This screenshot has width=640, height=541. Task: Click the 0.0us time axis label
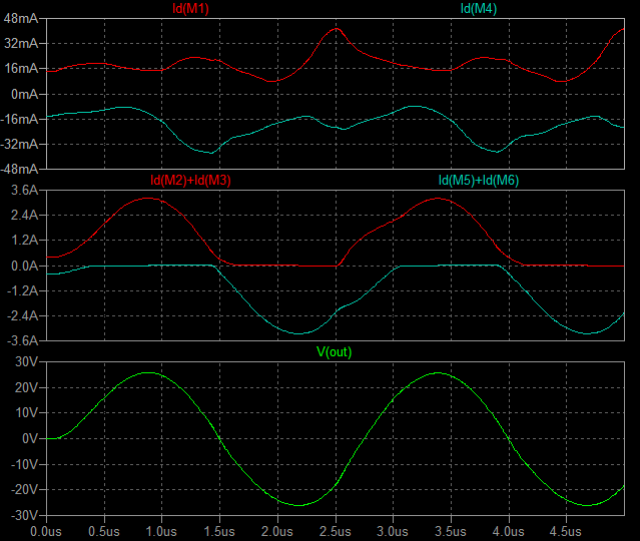pos(47,531)
